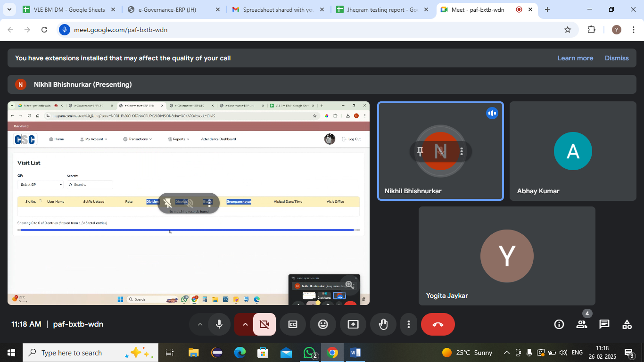Switch to the e-Governance-ERP (JH) tab
Screen dimensions: 644x362
point(174,9)
